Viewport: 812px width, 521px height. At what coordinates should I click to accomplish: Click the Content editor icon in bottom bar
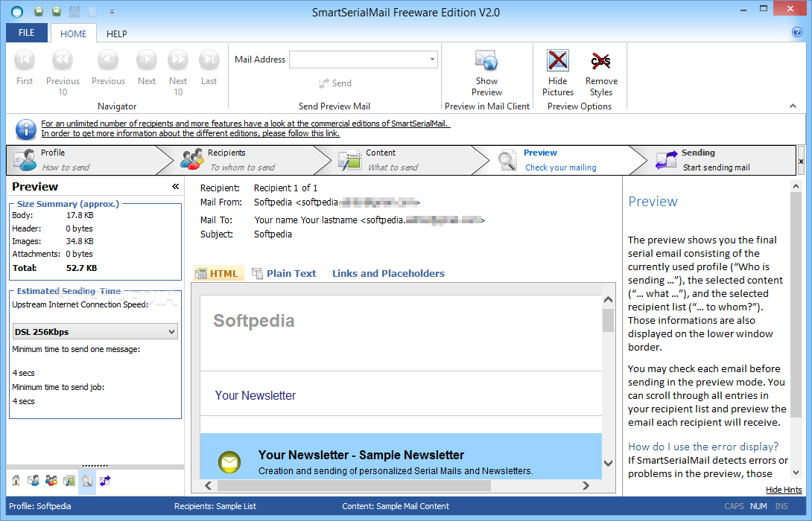pos(69,481)
